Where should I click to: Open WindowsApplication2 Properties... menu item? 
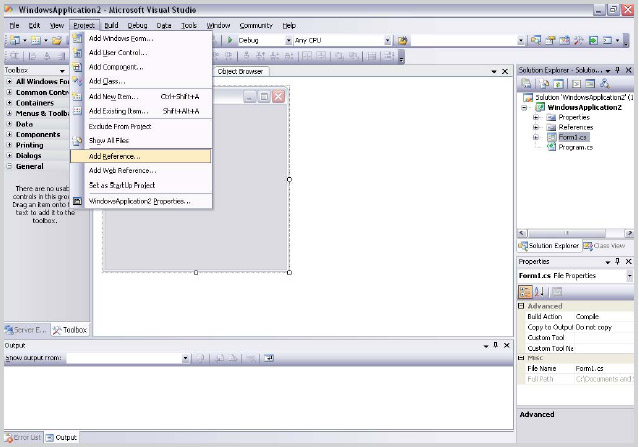pos(141,201)
